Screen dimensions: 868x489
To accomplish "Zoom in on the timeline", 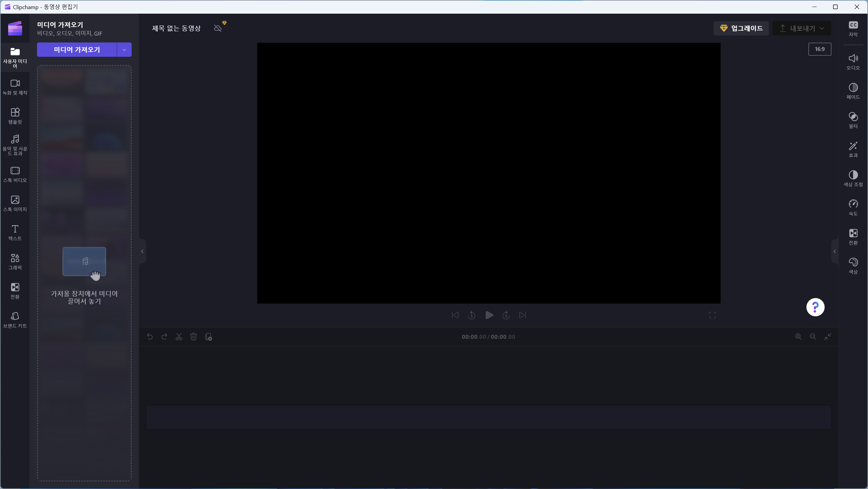I will [798, 337].
